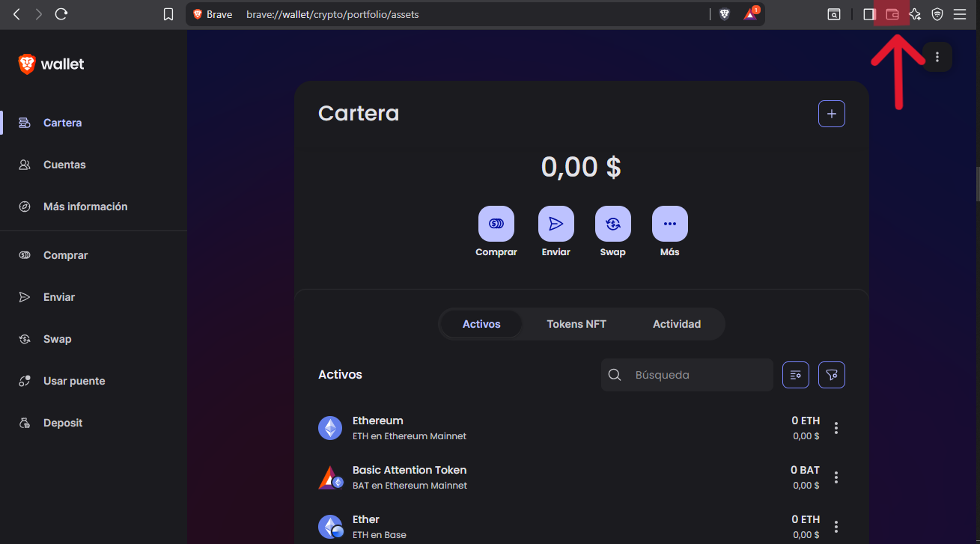
Task: Switch to the Tokens NFT tab
Action: pos(576,324)
